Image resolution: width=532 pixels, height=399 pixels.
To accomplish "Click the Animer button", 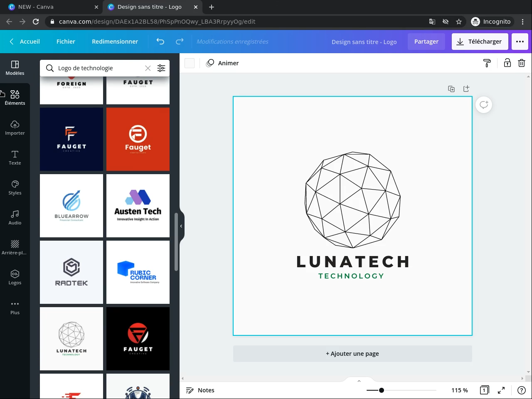I will (223, 63).
